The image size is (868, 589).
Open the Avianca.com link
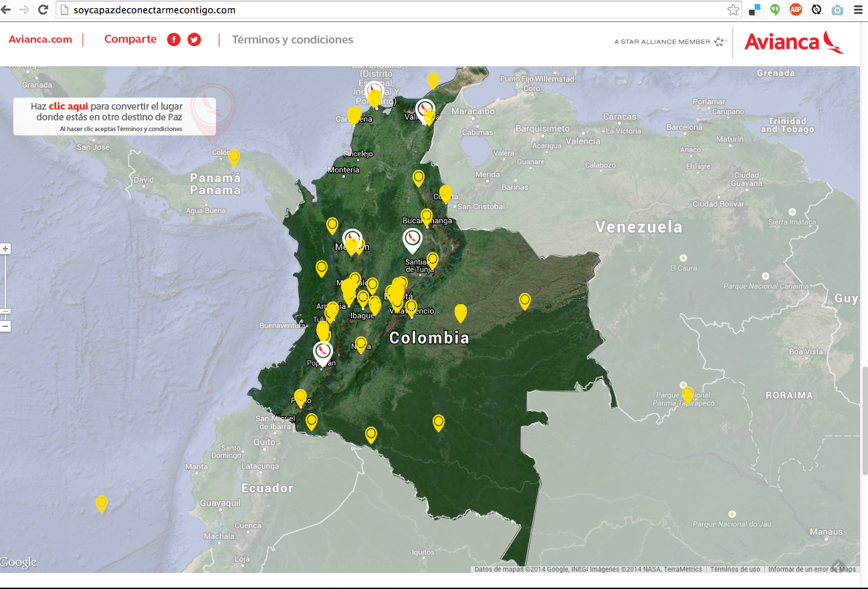40,39
